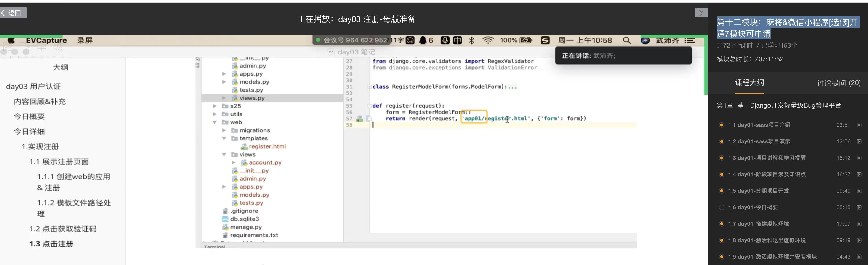868x265 pixels.
Task: Select outline item 今日概要 in notes
Action: click(29, 116)
